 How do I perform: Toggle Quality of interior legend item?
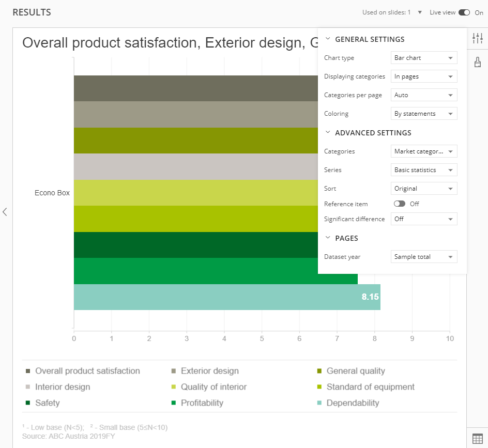tap(209, 387)
